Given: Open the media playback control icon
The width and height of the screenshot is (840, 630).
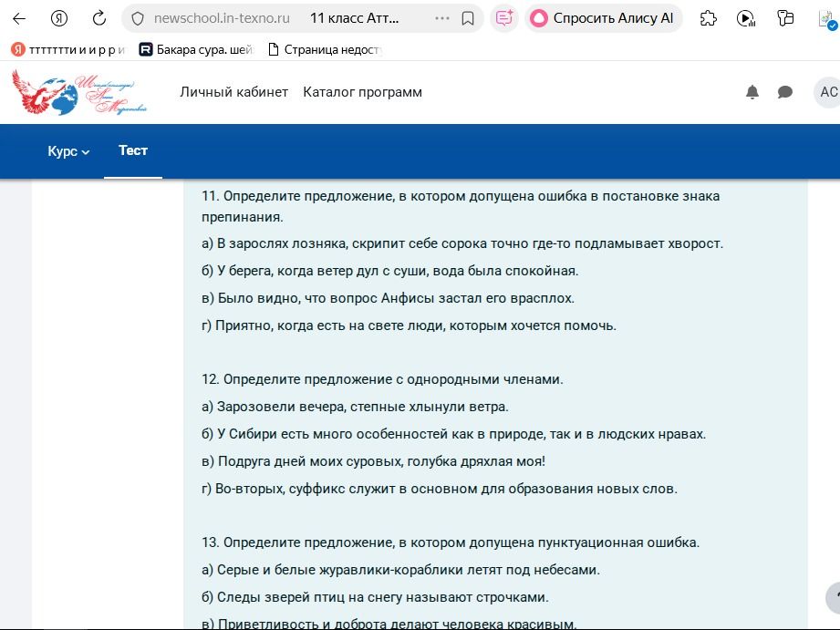Looking at the screenshot, I should tap(746, 18).
